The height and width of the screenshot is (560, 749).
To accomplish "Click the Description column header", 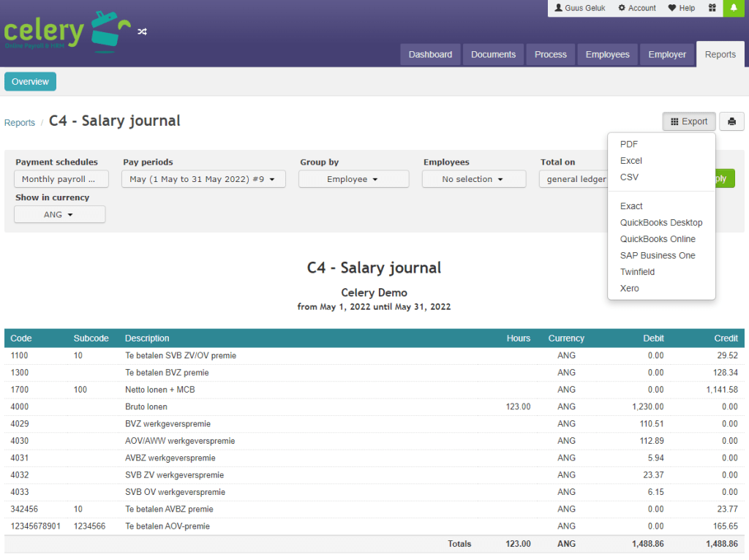I will coord(147,338).
